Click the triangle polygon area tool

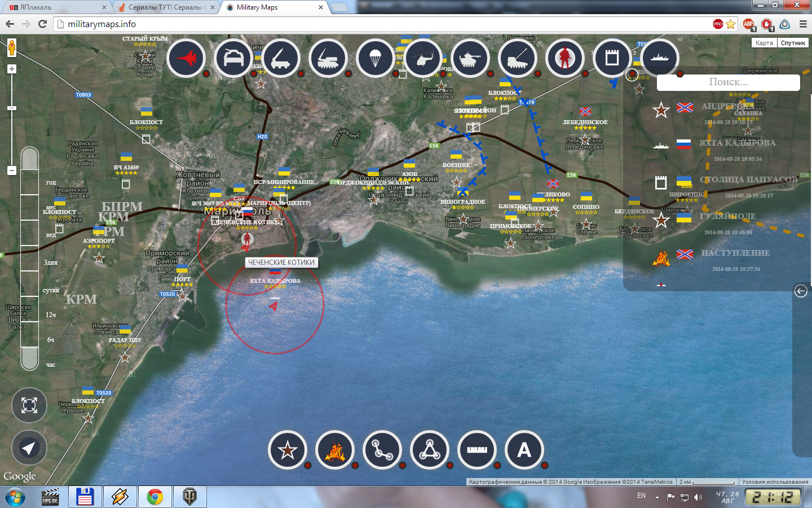pos(430,450)
